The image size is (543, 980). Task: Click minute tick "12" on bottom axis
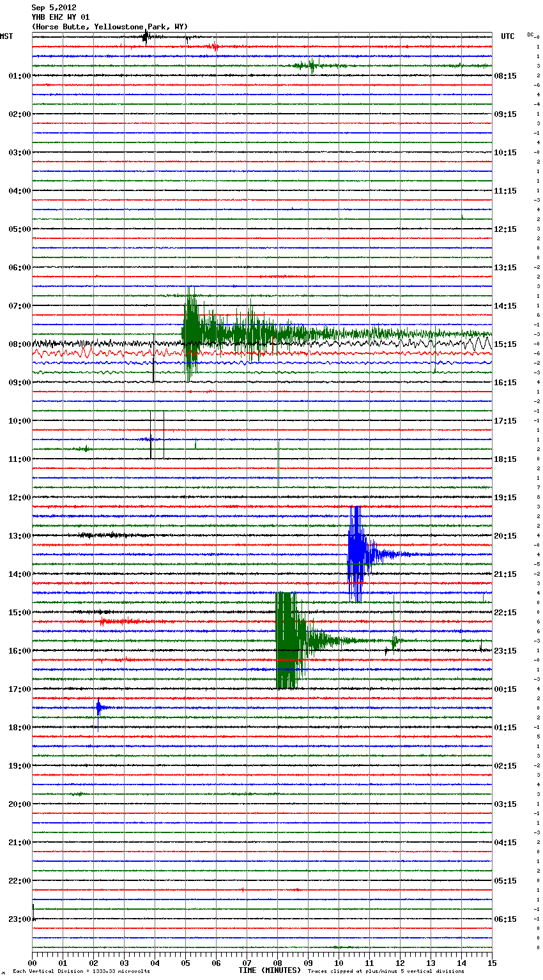click(400, 962)
